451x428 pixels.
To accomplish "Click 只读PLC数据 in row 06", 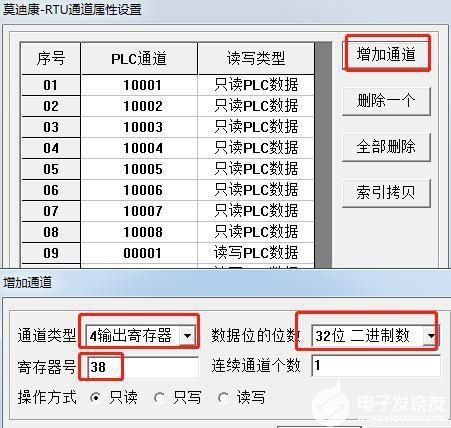I will (256, 190).
